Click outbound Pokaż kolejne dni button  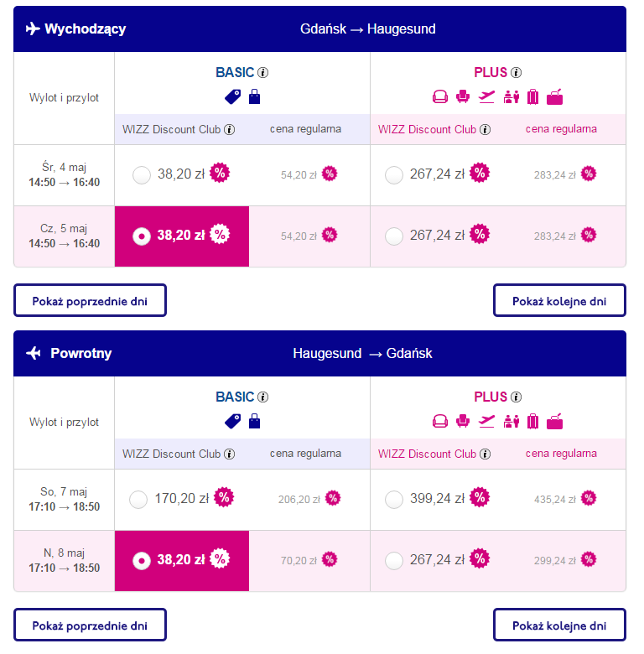click(x=559, y=300)
